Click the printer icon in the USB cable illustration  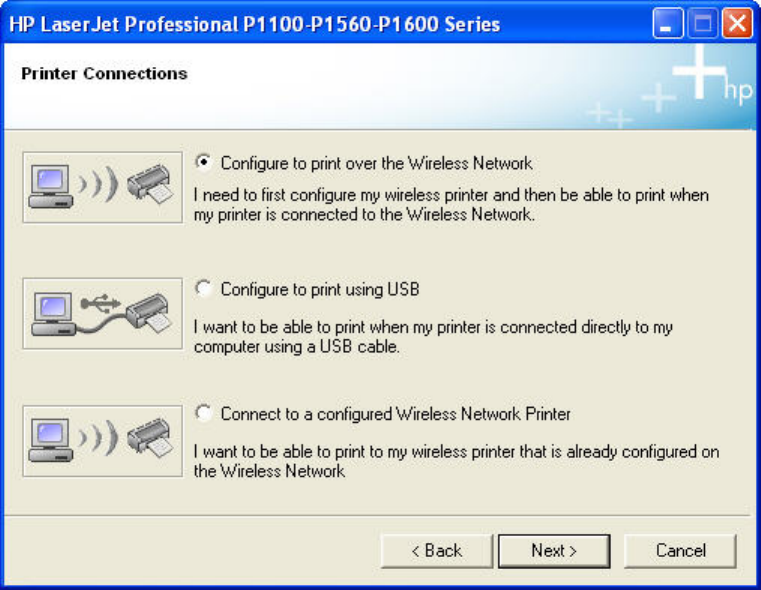point(149,313)
